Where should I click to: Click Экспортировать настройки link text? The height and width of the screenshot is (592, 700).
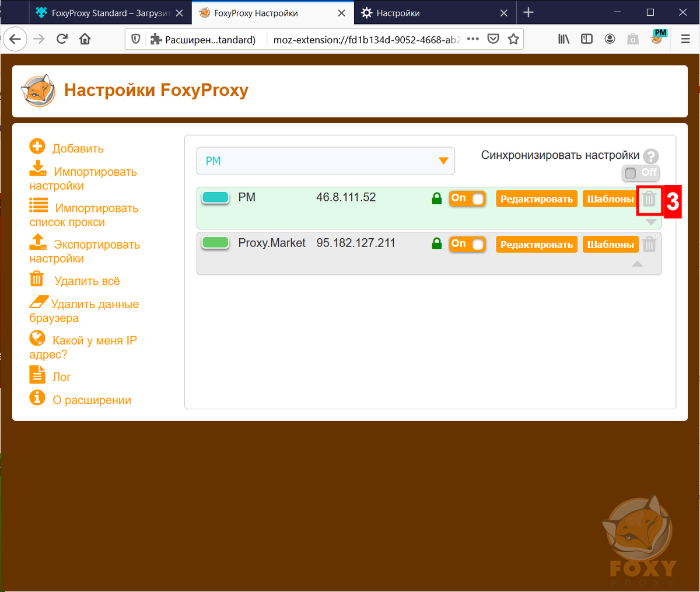85,251
